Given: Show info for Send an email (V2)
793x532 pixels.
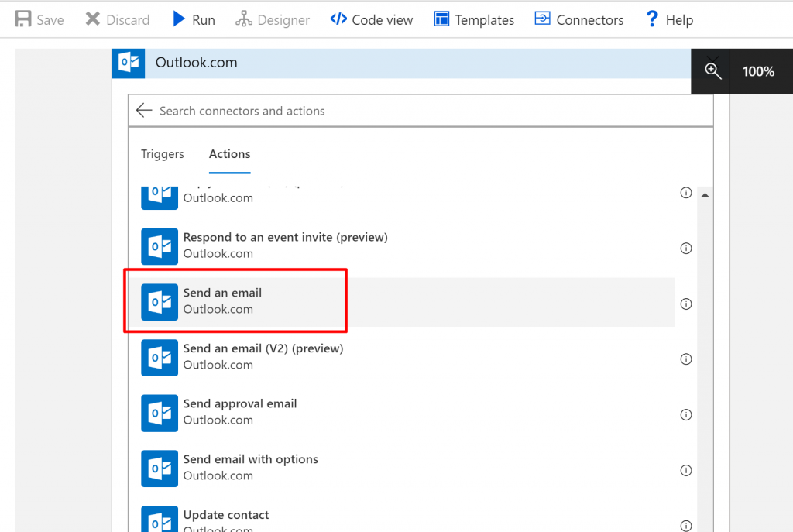Looking at the screenshot, I should tap(686, 359).
